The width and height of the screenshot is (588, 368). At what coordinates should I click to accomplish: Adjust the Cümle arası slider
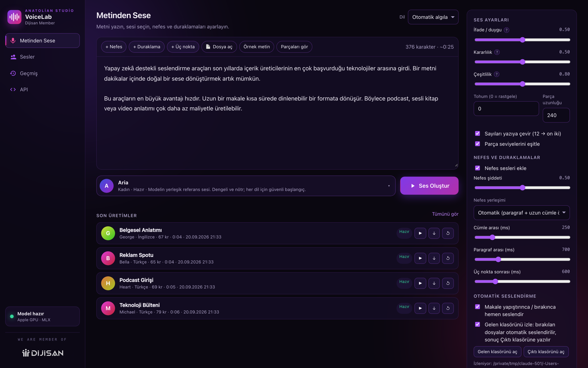click(522, 237)
